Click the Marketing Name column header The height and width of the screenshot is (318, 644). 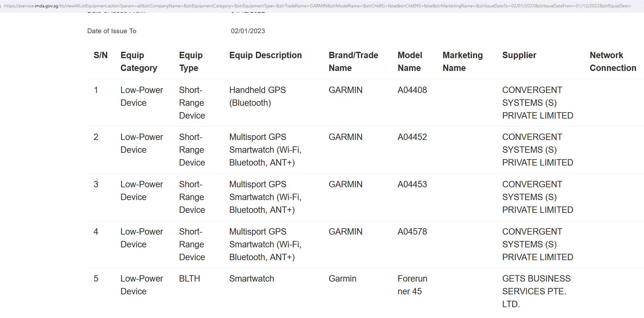tap(462, 62)
